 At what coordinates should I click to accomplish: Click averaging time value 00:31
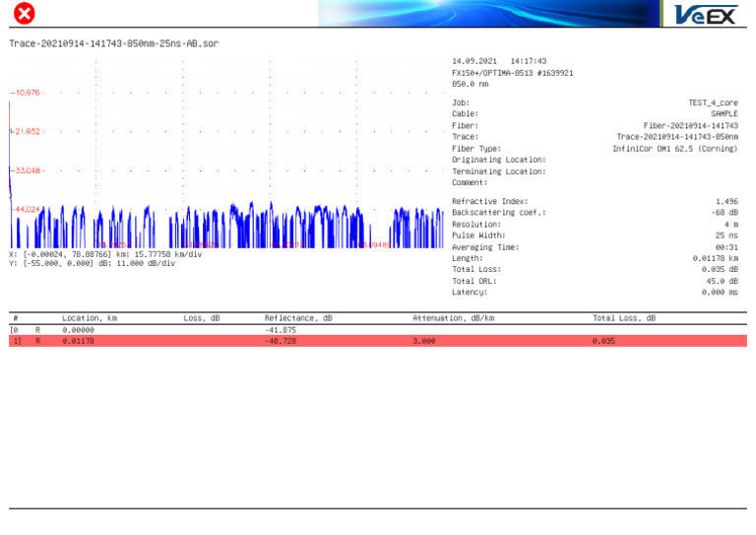click(x=726, y=247)
